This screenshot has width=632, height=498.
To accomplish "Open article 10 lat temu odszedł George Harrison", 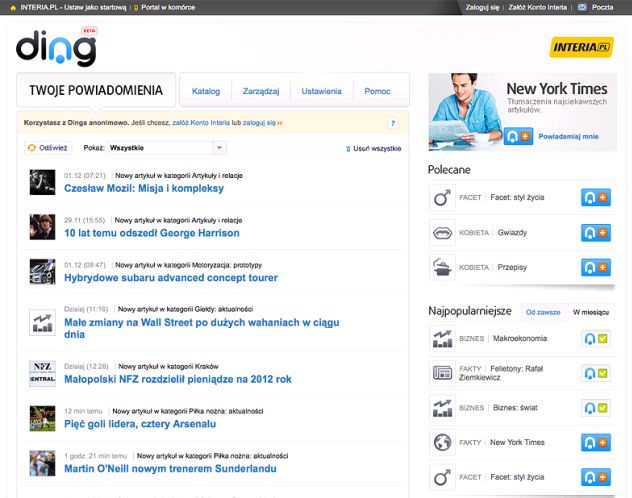I will (152, 233).
